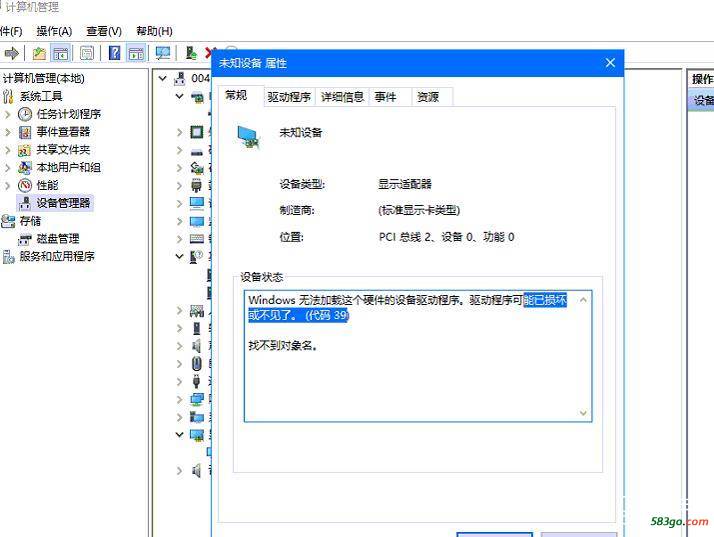Select the processor chip icon in device tree
Image resolution: width=714 pixels, height=537 pixels.
[x=197, y=133]
